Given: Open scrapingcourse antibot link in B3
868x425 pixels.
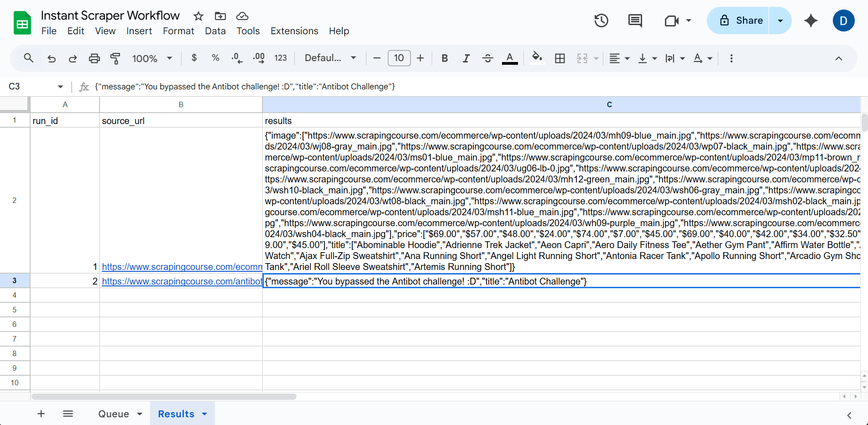Looking at the screenshot, I should (182, 281).
